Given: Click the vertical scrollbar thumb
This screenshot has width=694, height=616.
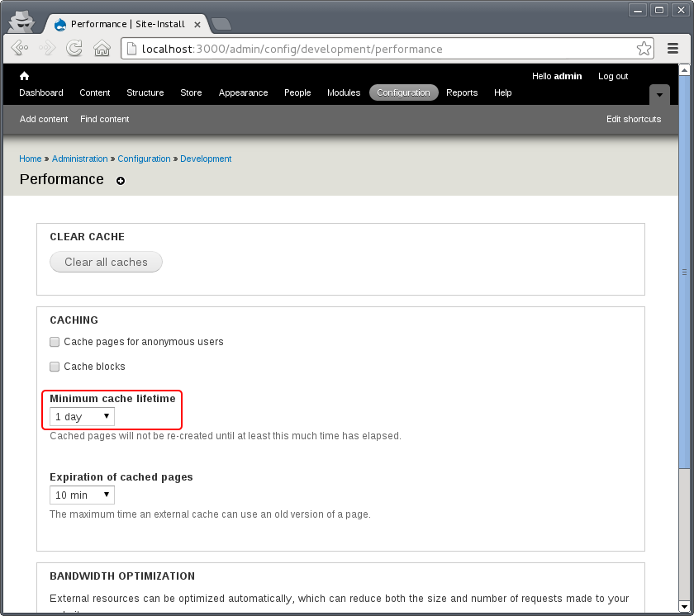Looking at the screenshot, I should point(684,272).
